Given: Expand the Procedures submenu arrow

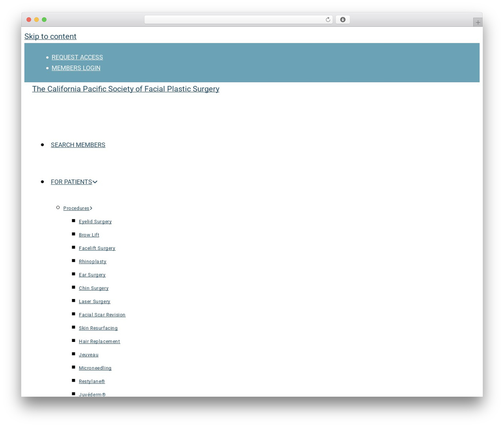Looking at the screenshot, I should click(x=91, y=208).
